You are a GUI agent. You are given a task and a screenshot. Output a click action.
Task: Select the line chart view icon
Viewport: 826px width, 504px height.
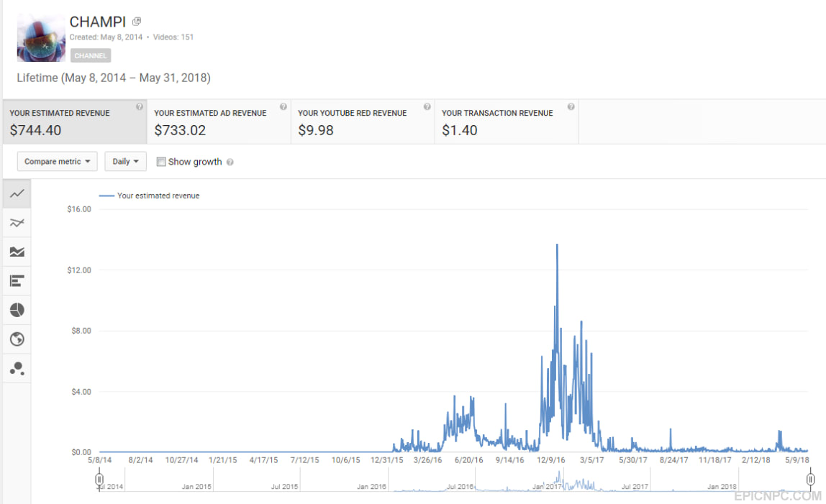(17, 194)
